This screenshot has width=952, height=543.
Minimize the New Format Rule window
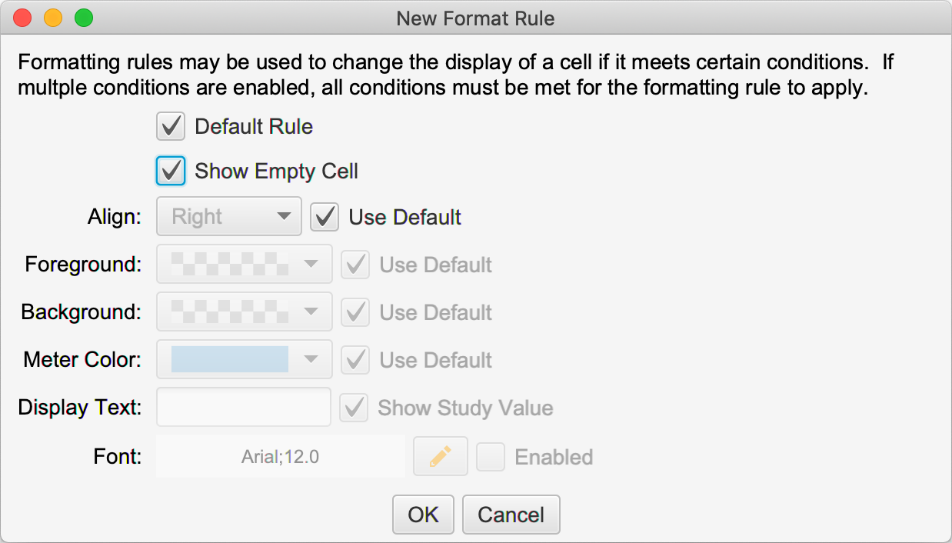click(53, 18)
